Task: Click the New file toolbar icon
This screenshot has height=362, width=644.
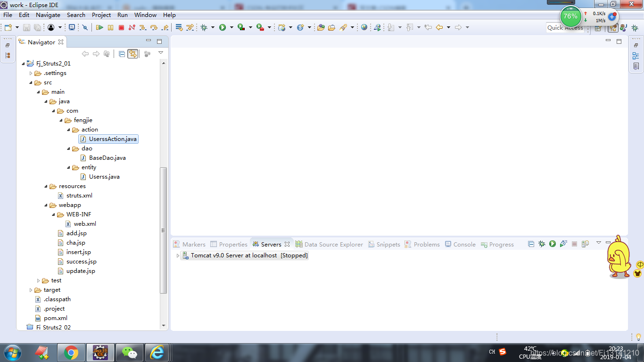Action: click(8, 28)
